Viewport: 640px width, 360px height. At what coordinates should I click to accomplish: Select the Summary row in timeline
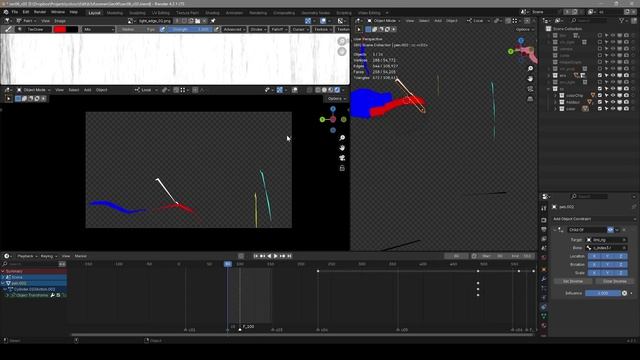point(33,271)
